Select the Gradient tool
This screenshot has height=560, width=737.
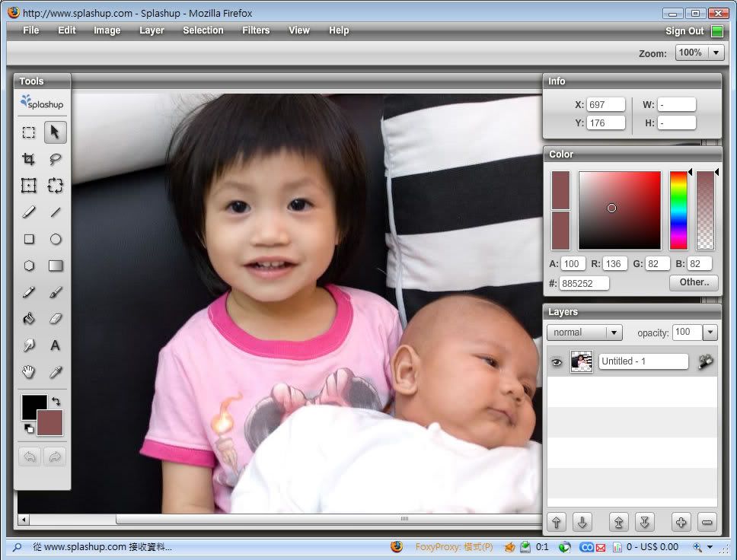(56, 266)
